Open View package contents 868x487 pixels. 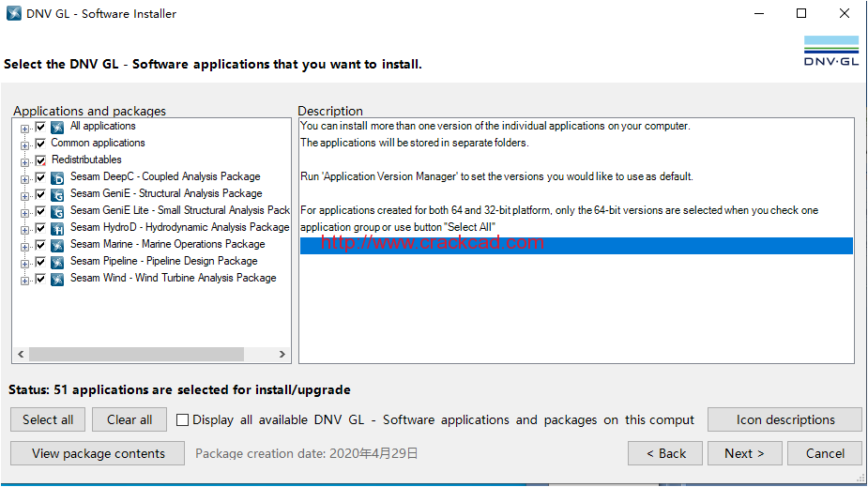pyautogui.click(x=98, y=453)
